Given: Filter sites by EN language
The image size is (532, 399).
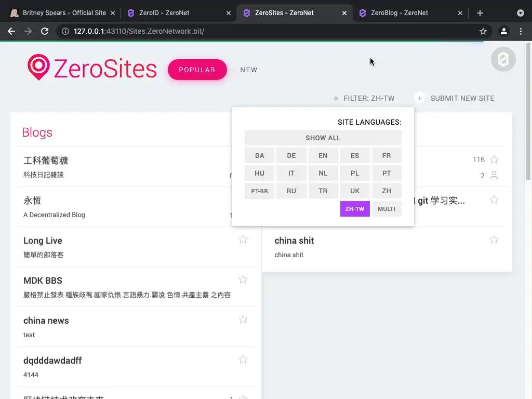Looking at the screenshot, I should [323, 155].
